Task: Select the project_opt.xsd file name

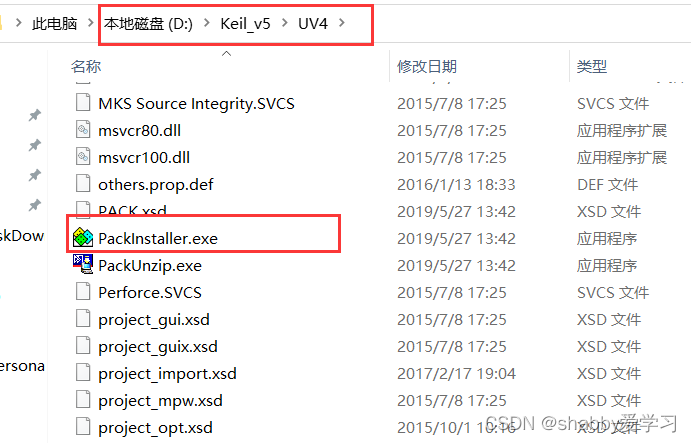Action: tap(155, 427)
